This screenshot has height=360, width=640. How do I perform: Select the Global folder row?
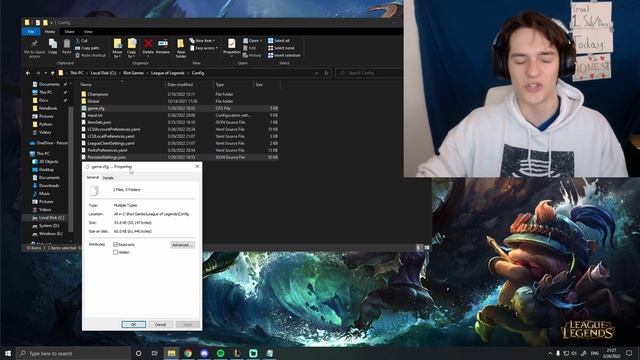(x=180, y=101)
